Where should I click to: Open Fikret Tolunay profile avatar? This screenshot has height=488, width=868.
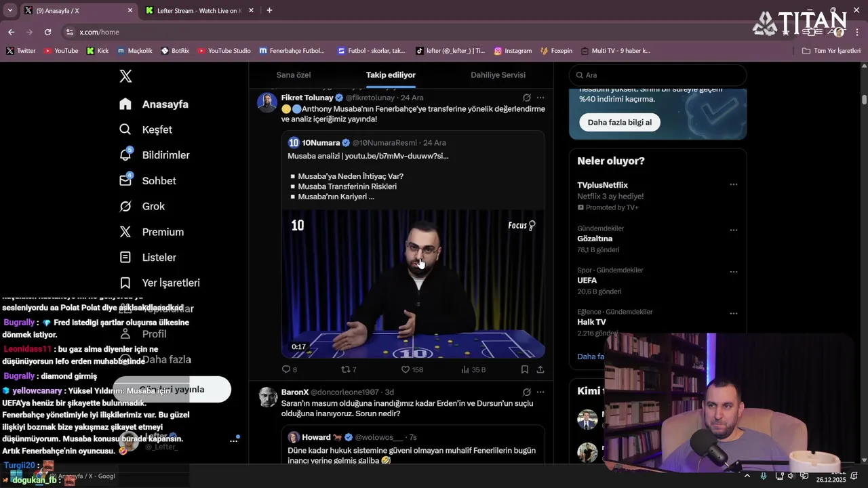(267, 102)
